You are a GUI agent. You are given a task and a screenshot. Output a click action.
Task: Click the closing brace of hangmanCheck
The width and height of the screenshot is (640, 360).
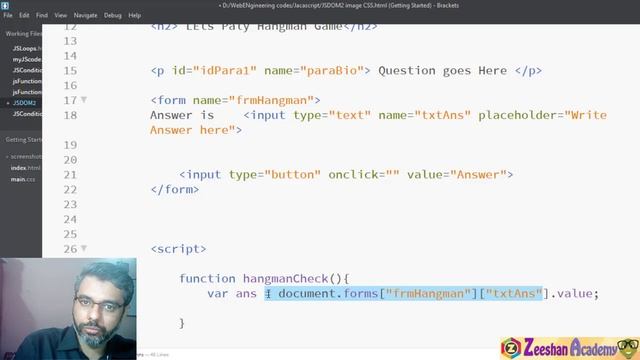click(182, 323)
